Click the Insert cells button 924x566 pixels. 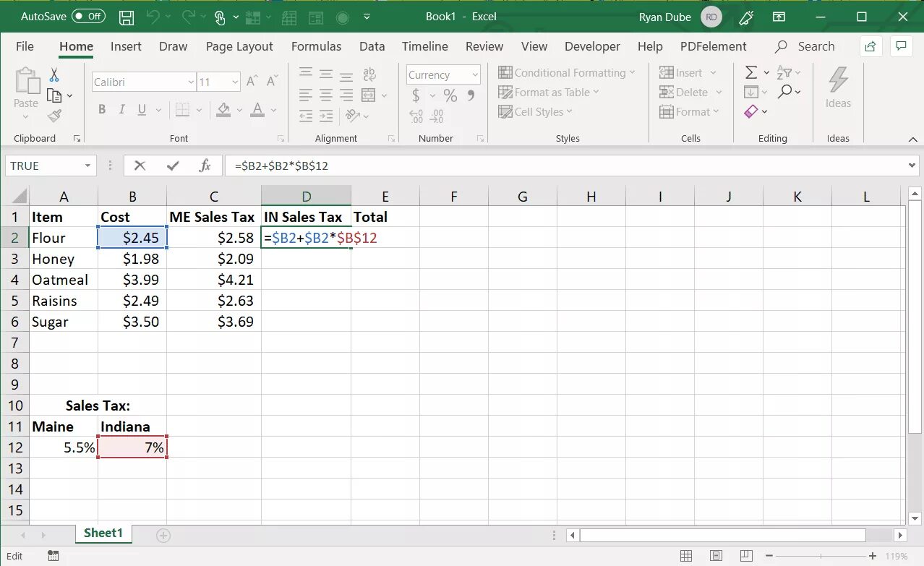pyautogui.click(x=680, y=72)
